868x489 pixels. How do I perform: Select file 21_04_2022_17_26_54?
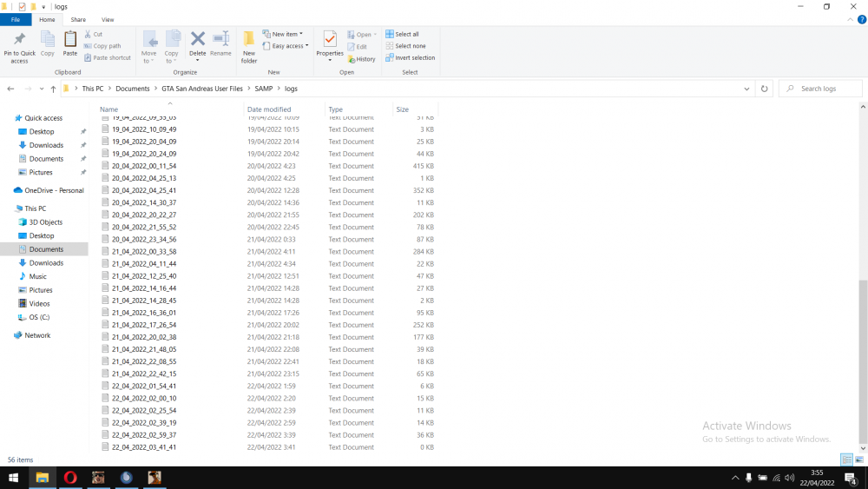coord(144,325)
